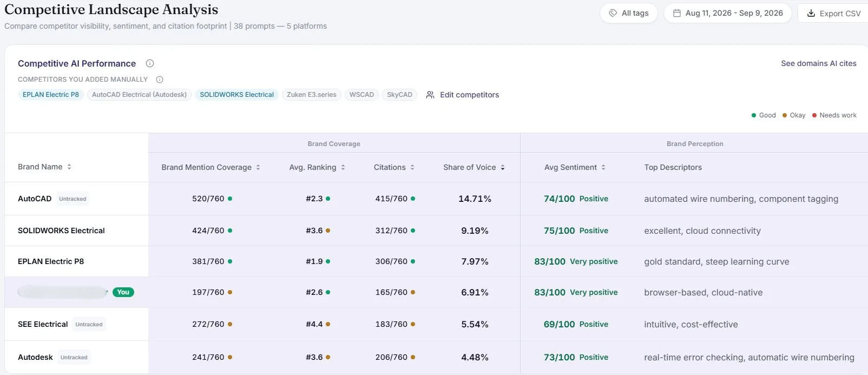The width and height of the screenshot is (868, 375).
Task: Click the "browser-based, cloud-native" descriptors
Action: 703,293
